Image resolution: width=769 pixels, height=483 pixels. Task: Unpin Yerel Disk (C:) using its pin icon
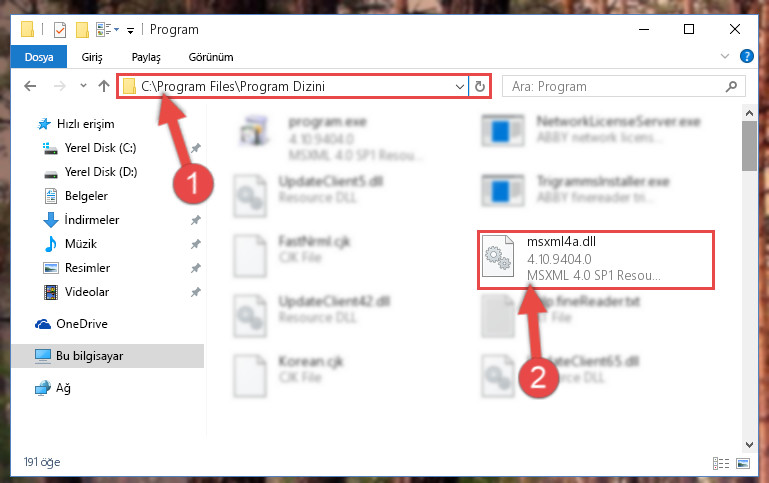[x=196, y=148]
